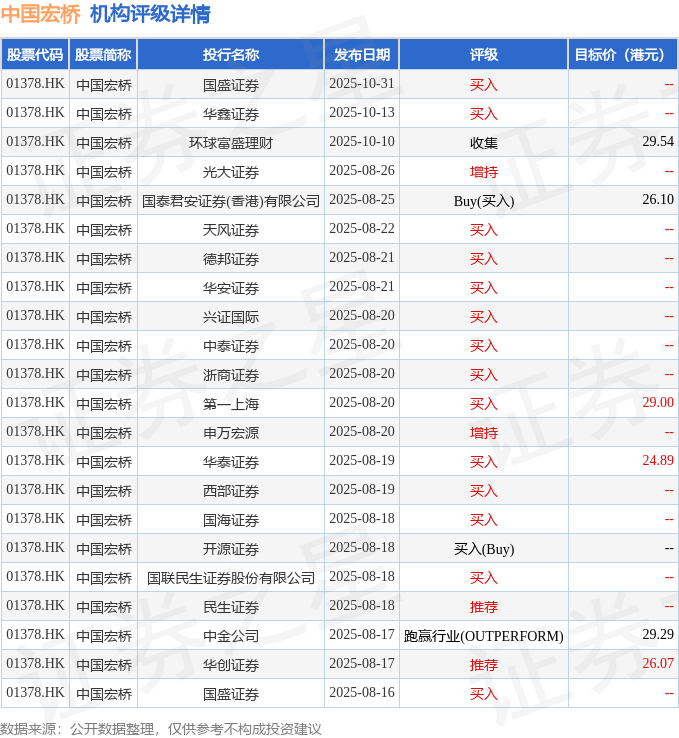Image resolution: width=679 pixels, height=738 pixels.
Task: Click the 兴证国际 cell
Action: pyautogui.click(x=231, y=317)
